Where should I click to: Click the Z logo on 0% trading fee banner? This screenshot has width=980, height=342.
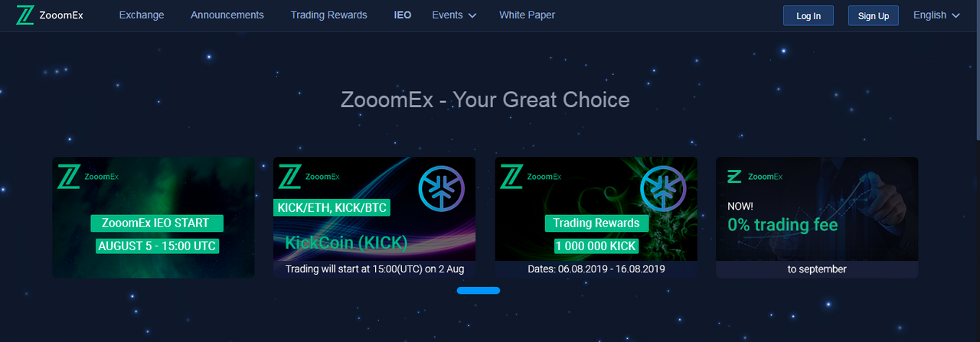point(733,177)
